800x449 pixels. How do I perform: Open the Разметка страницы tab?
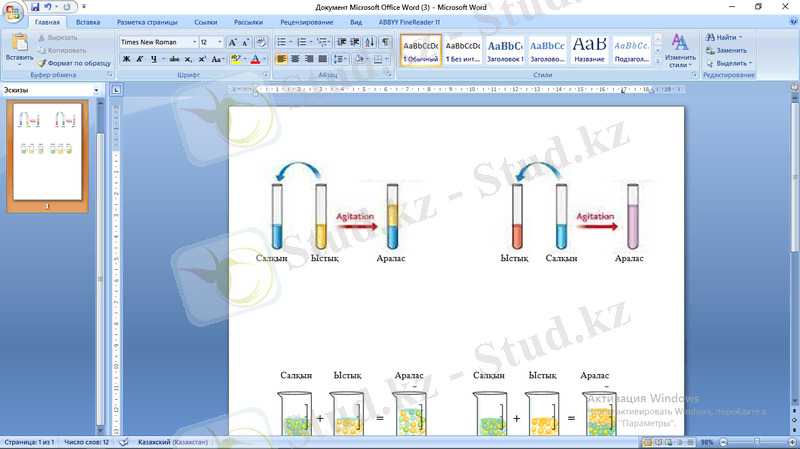click(148, 21)
